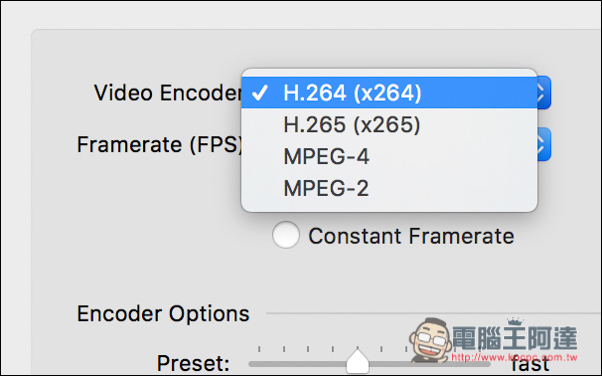
Task: Pick MPEG-4 from the encoder menu
Action: pos(389,156)
